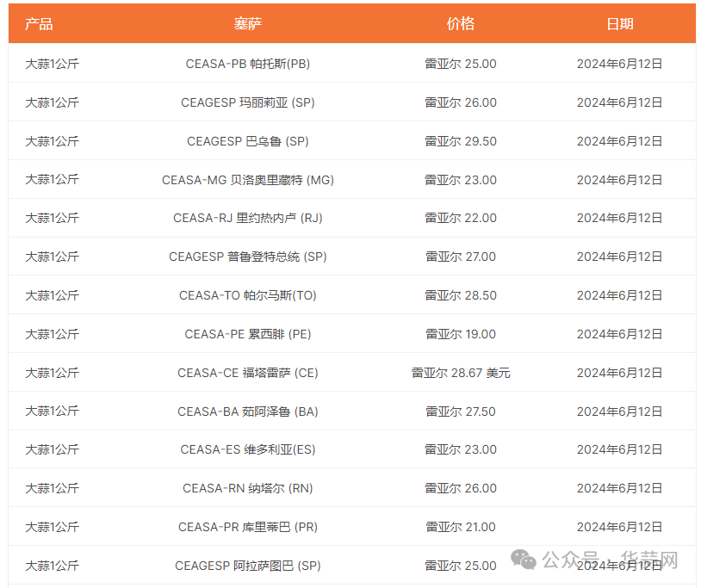The width and height of the screenshot is (701, 588).
Task: Click price 26.00 in CEASA-RN row
Action: pyautogui.click(x=461, y=488)
